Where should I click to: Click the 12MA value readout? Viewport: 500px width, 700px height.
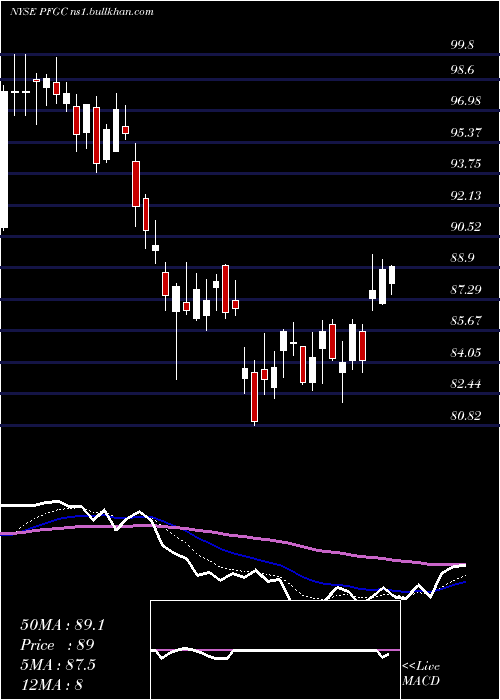point(51,684)
